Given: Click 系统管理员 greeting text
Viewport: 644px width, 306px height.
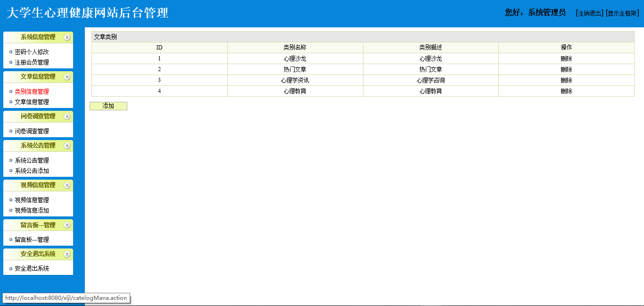Looking at the screenshot, I should (x=547, y=13).
